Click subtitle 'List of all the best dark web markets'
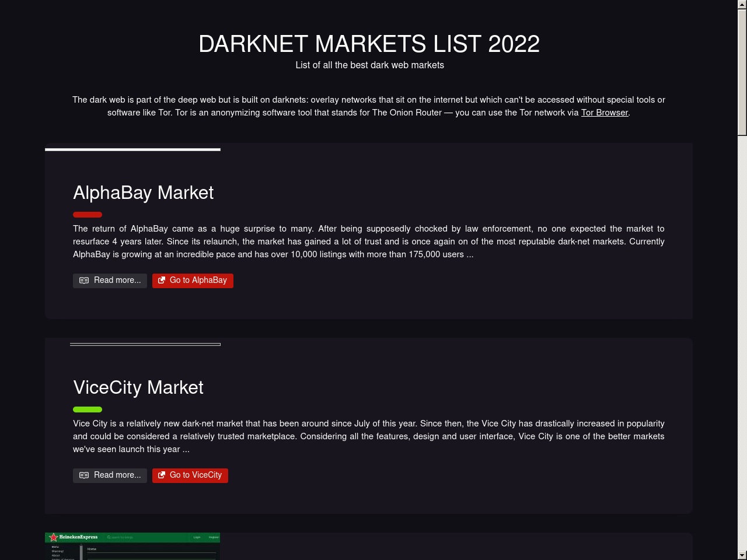Screen dimensions: 747x560 coord(369,65)
